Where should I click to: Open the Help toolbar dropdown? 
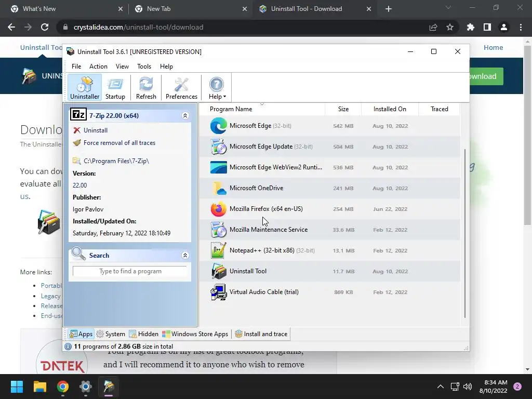pyautogui.click(x=217, y=87)
